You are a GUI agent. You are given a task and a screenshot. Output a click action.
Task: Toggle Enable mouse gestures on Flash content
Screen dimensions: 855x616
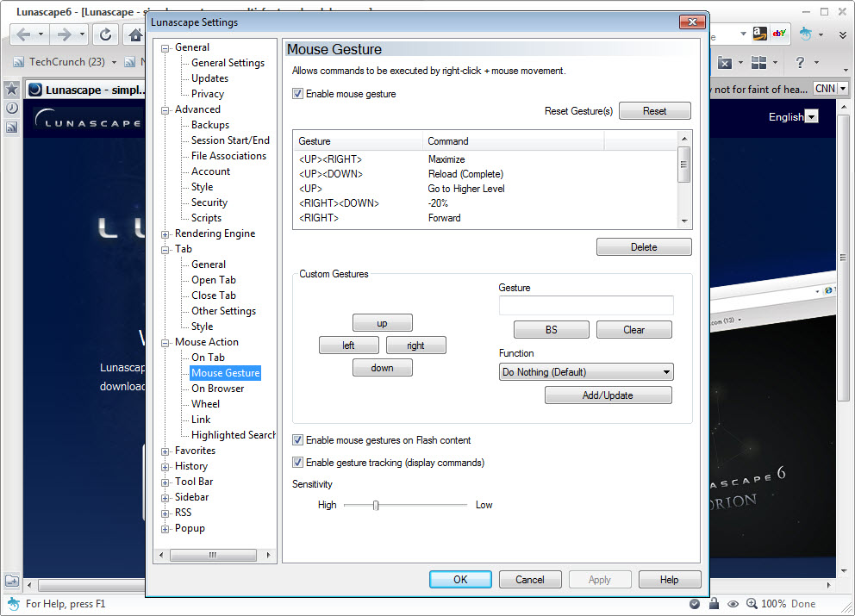[x=297, y=440]
